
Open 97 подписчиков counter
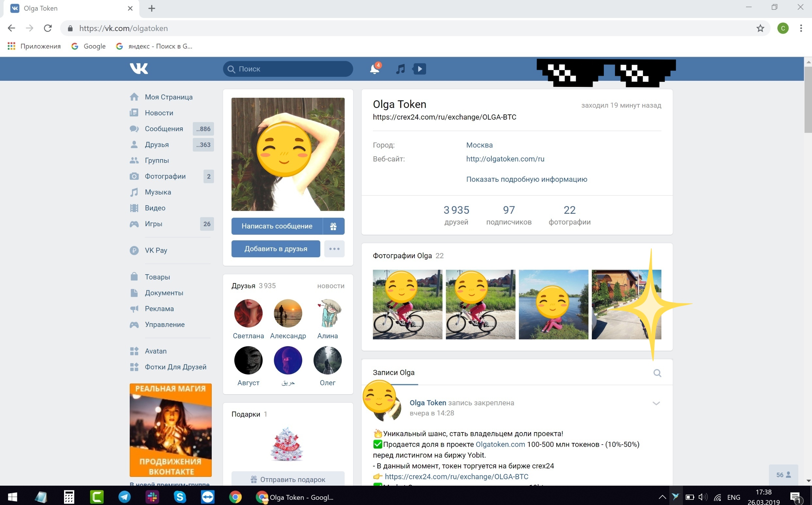click(509, 215)
